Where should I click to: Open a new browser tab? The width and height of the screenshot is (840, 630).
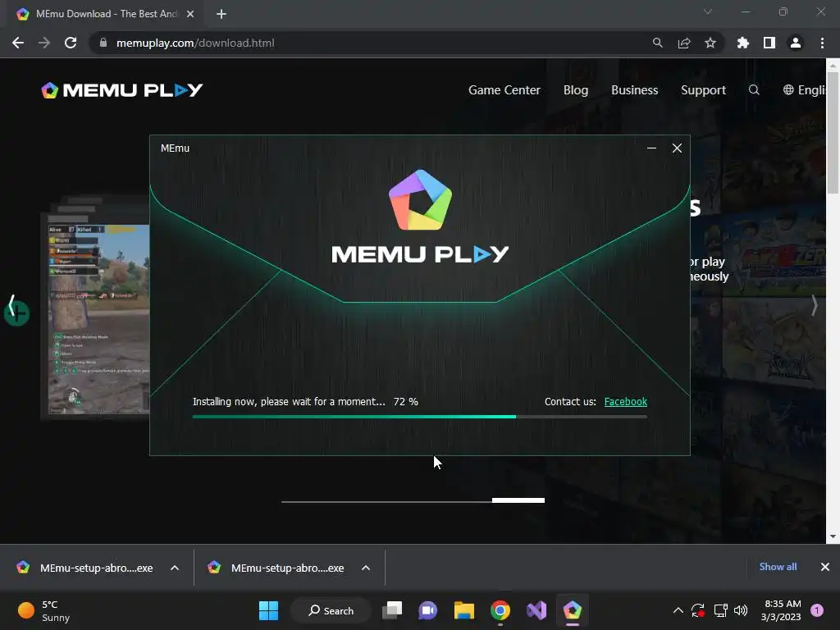(x=221, y=14)
